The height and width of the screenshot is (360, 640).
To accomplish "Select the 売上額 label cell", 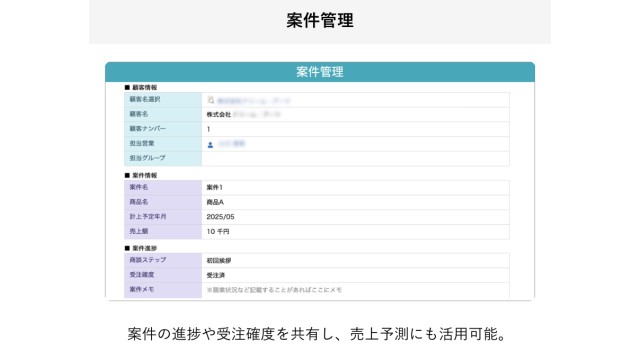I will click(163, 231).
